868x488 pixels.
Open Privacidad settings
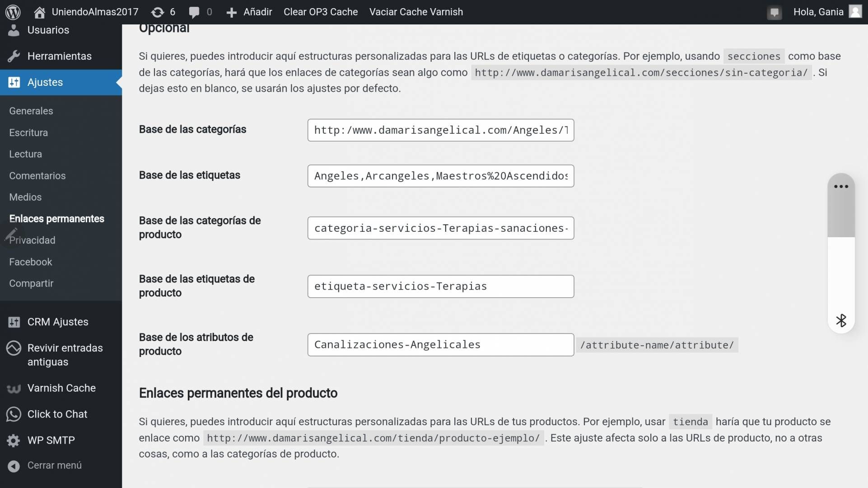33,240
